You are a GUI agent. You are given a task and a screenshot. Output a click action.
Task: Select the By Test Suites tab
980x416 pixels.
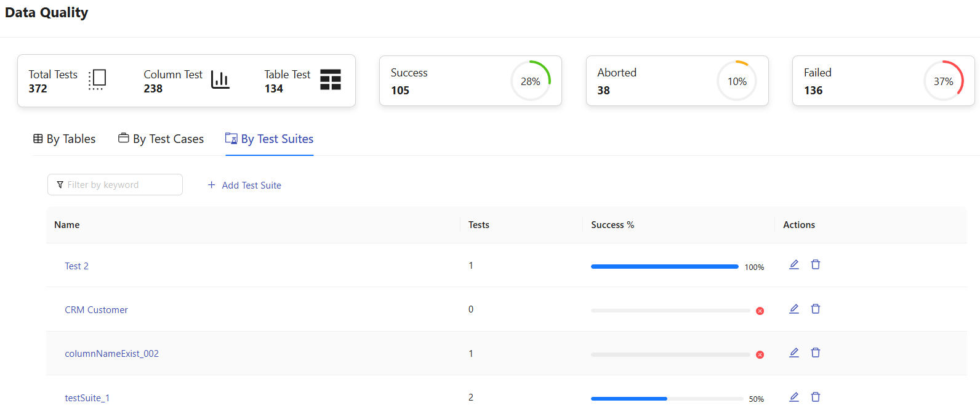(270, 139)
